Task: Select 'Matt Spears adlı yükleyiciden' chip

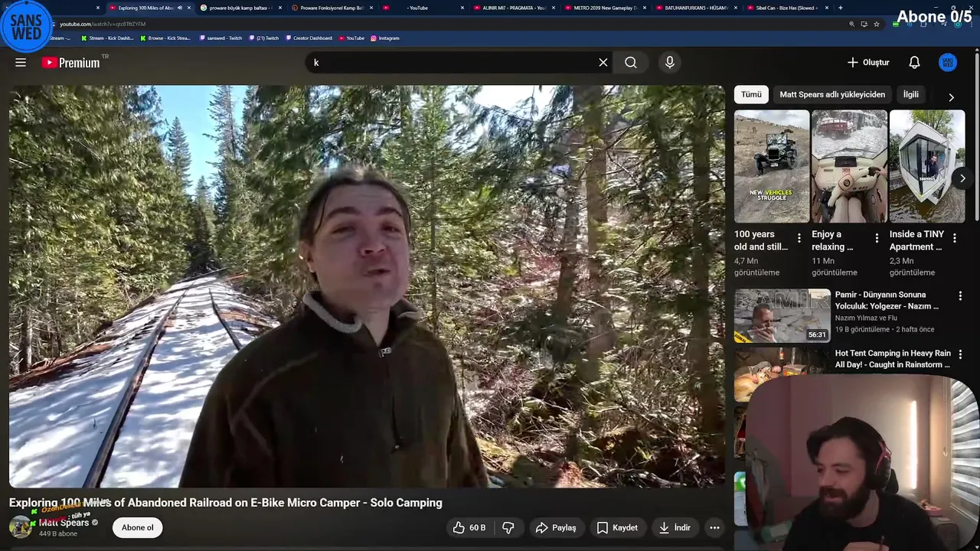Action: pyautogui.click(x=832, y=94)
